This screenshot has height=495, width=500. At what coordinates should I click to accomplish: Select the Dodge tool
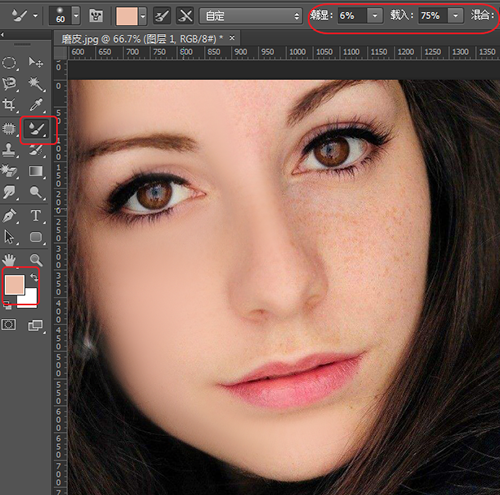pyautogui.click(x=36, y=192)
